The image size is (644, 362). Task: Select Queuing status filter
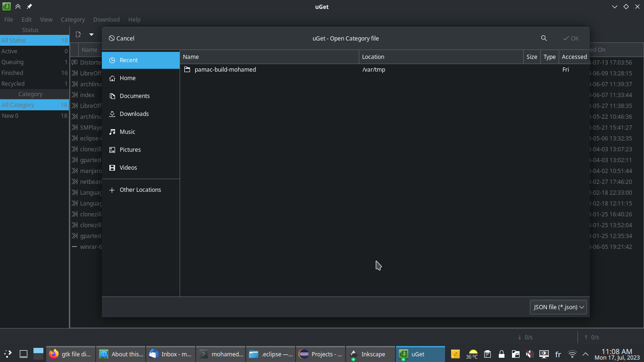point(34,62)
